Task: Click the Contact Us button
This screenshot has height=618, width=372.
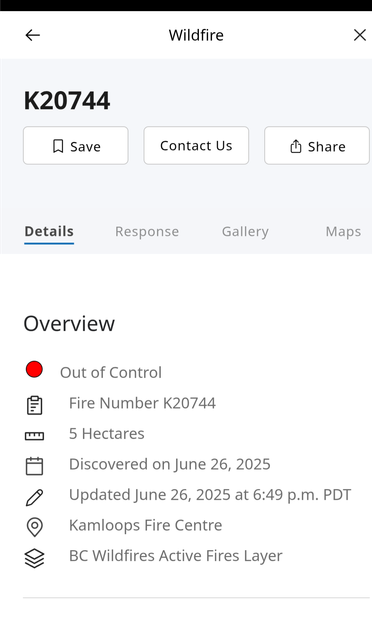Action: coord(196,145)
